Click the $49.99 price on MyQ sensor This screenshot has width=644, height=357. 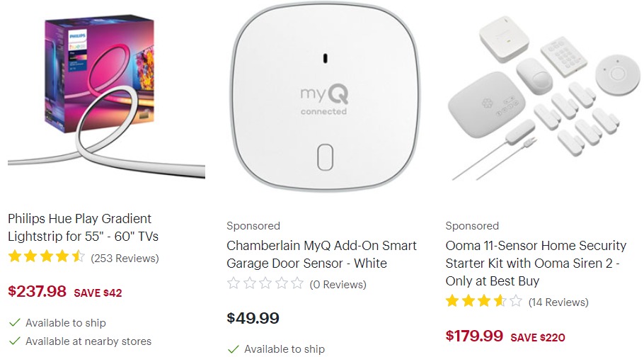pos(253,318)
